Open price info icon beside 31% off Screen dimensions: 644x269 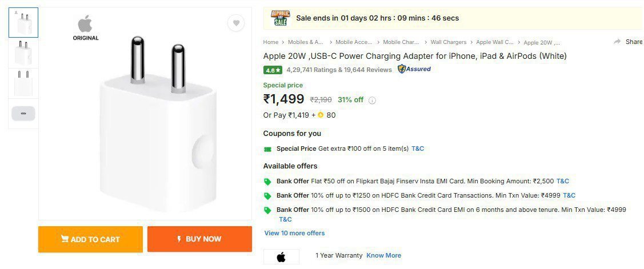click(x=372, y=100)
